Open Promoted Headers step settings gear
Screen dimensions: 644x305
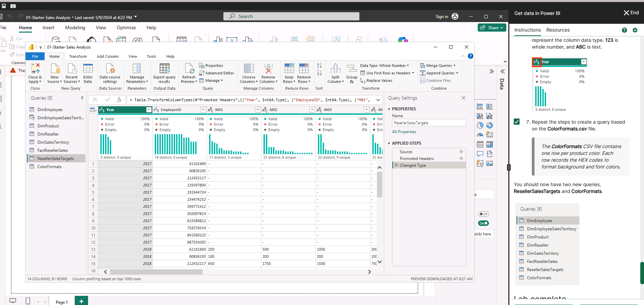pos(461,159)
